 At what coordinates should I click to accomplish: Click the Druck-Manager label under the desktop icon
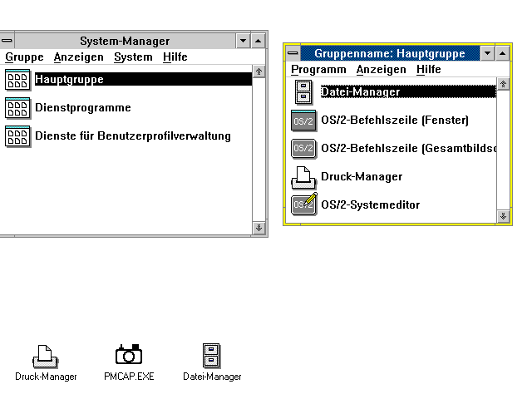point(47,377)
